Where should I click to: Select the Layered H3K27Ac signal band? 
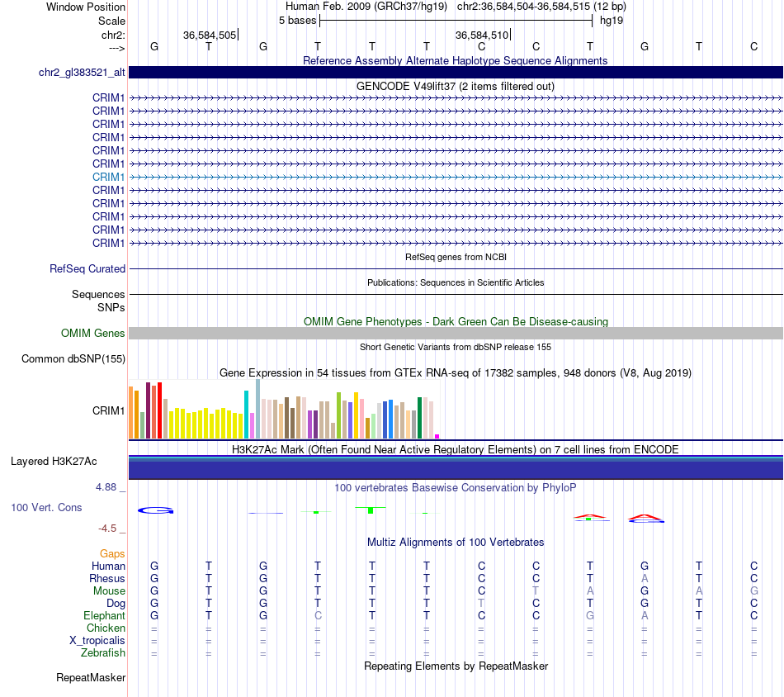456,467
